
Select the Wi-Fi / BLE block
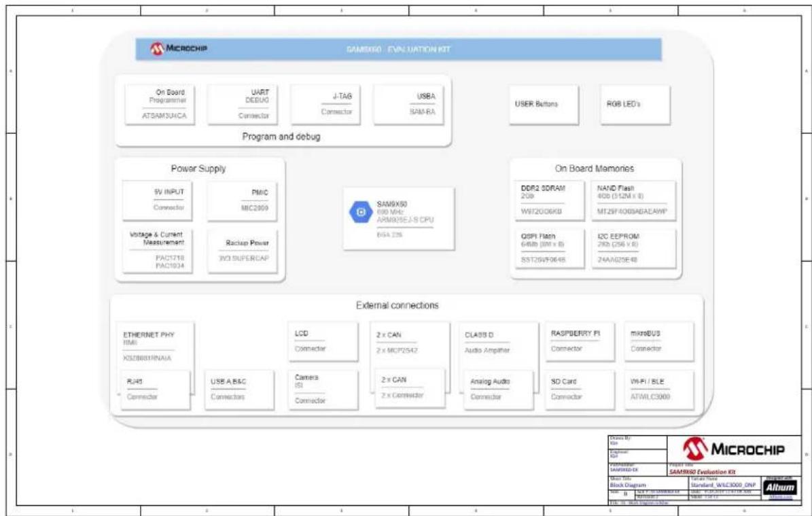pyautogui.click(x=659, y=390)
